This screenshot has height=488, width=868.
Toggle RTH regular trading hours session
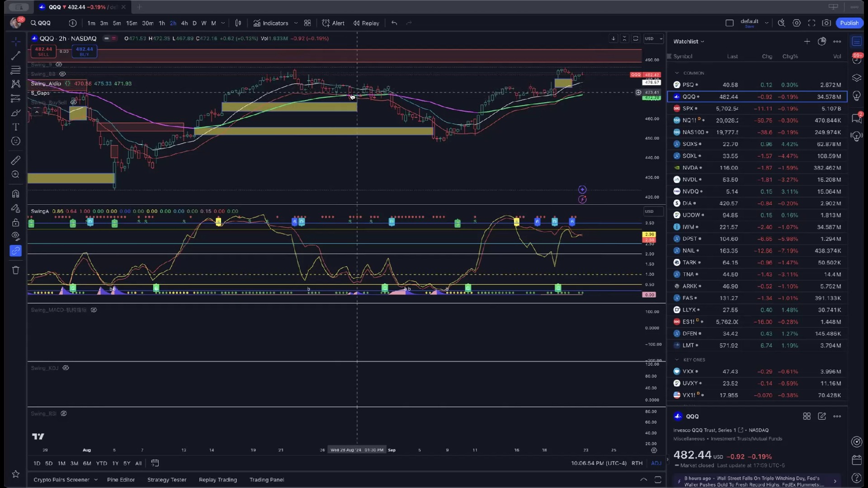[x=637, y=463]
